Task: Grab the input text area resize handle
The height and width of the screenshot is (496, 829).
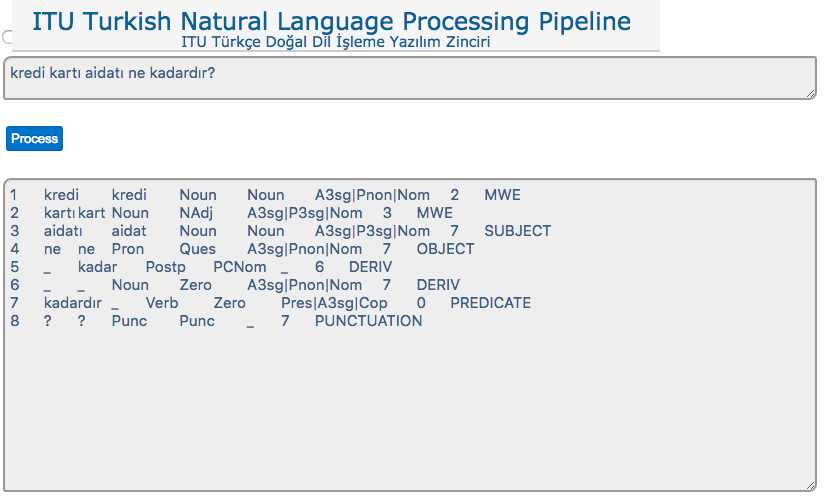Action: 811,94
